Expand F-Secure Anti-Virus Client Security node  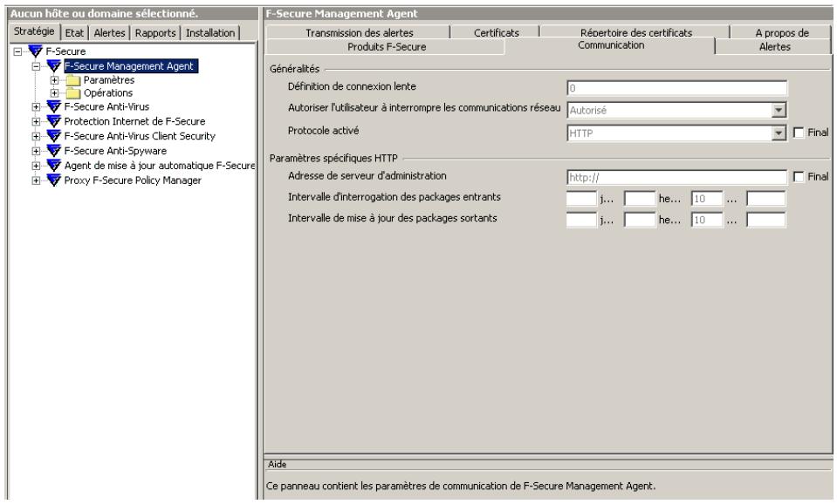coord(37,137)
